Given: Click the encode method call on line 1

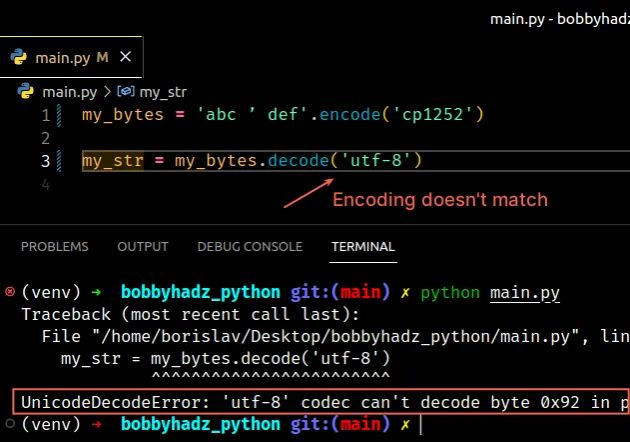Looking at the screenshot, I should pyautogui.click(x=350, y=115).
